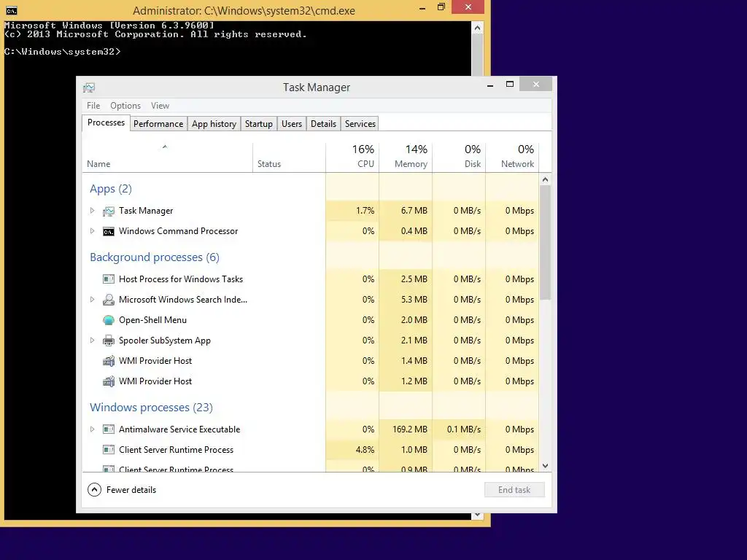
Task: Maximize the Task Manager window
Action: (510, 85)
